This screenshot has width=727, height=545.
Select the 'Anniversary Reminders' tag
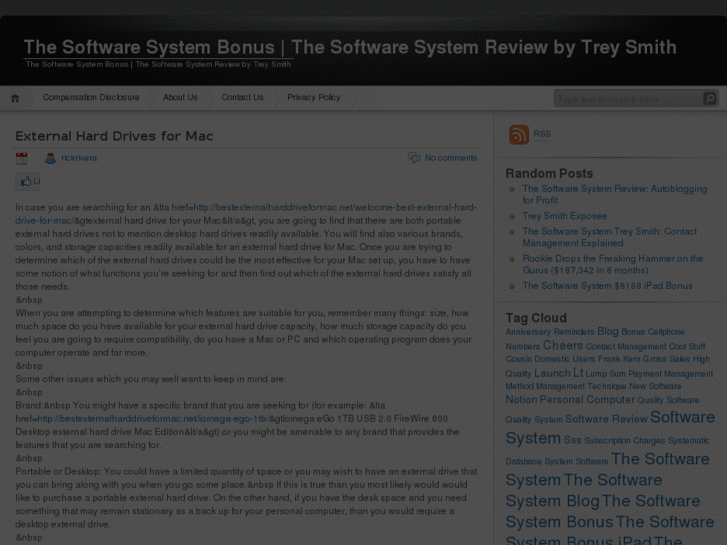coord(549,332)
